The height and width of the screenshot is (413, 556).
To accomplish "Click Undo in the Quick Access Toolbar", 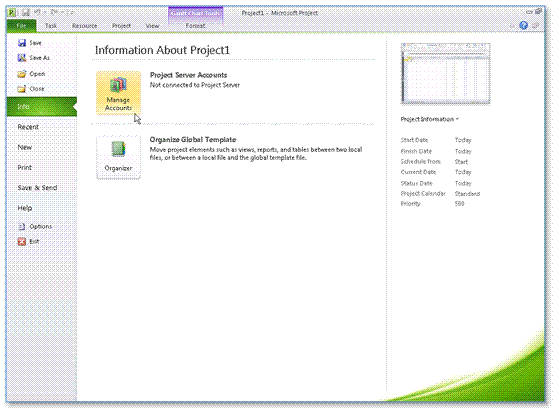I will point(38,12).
